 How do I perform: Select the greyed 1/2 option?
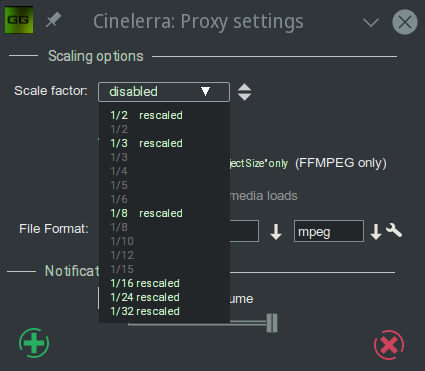click(x=119, y=129)
